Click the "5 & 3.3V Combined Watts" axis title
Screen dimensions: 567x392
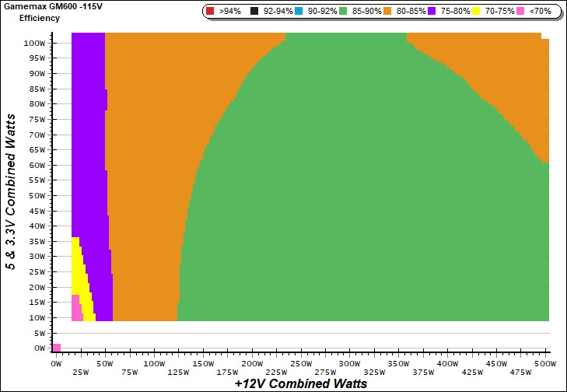click(x=11, y=191)
